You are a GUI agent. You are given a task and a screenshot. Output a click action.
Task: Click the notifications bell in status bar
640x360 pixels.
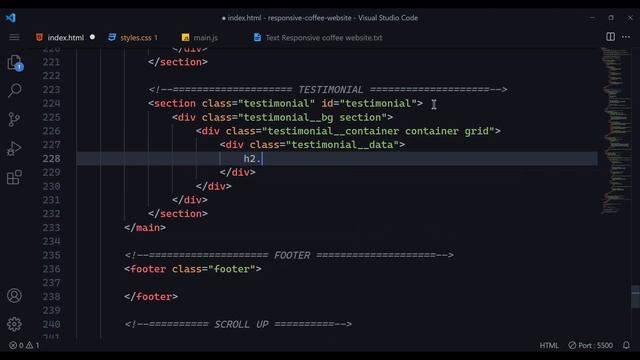pos(626,345)
